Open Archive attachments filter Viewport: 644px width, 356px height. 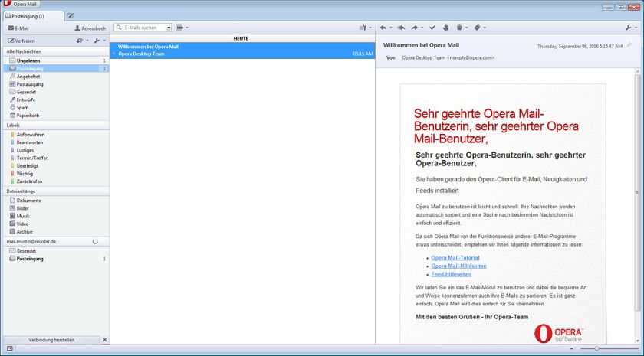coord(57,232)
